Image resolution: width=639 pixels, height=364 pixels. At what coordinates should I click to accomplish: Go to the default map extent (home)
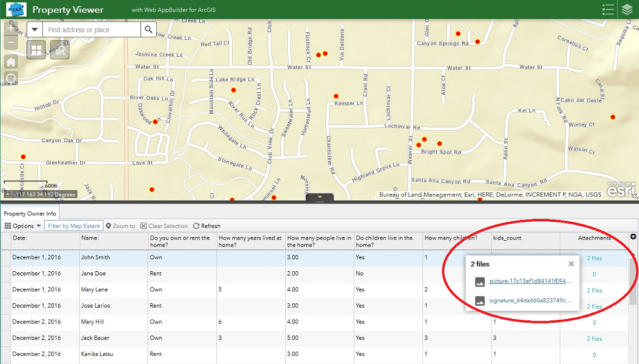pos(11,62)
